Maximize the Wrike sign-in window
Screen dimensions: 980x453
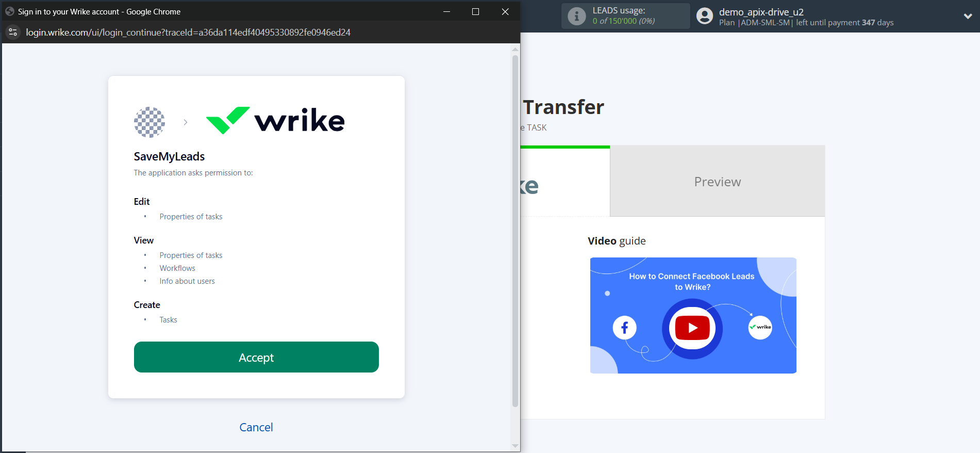click(475, 11)
